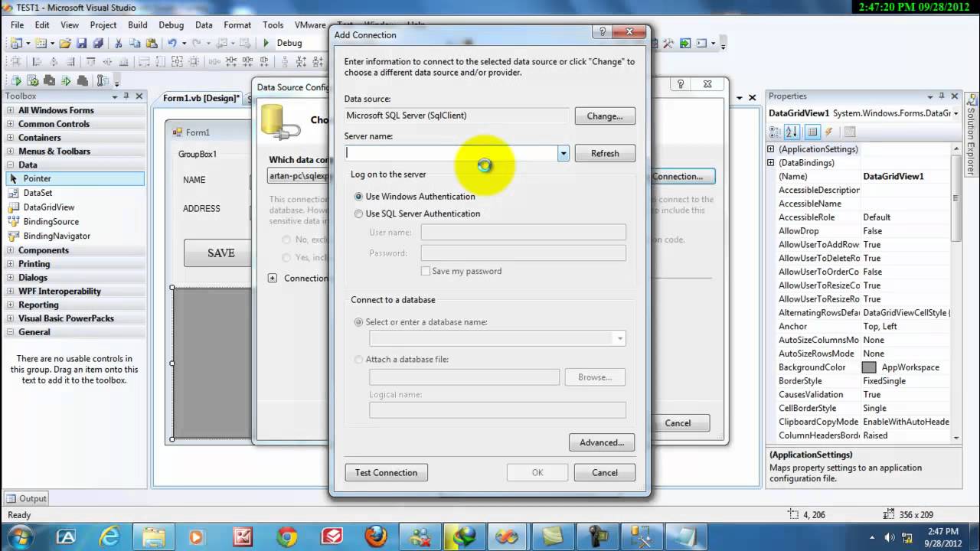
Task: Click the Categorized view icon in Properties
Action: (776, 132)
